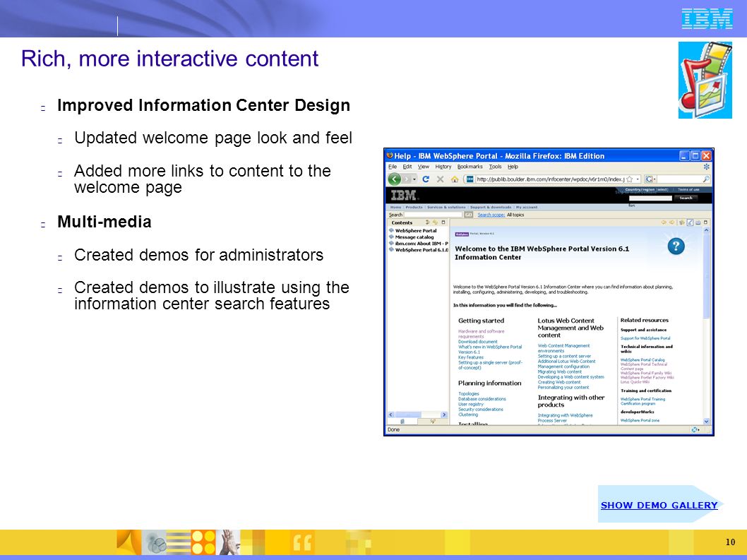Click the second Contents toolbar icon
Screen dimensions: 747x560
[x=436, y=222]
